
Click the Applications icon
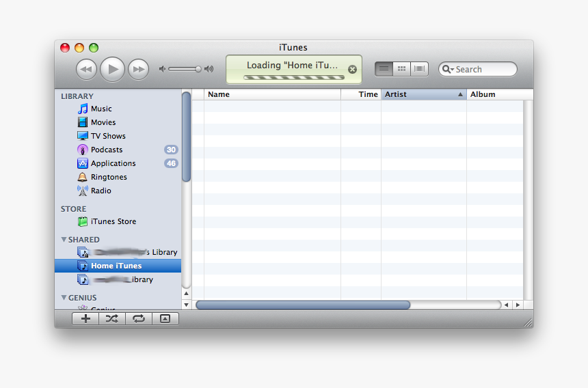(83, 163)
